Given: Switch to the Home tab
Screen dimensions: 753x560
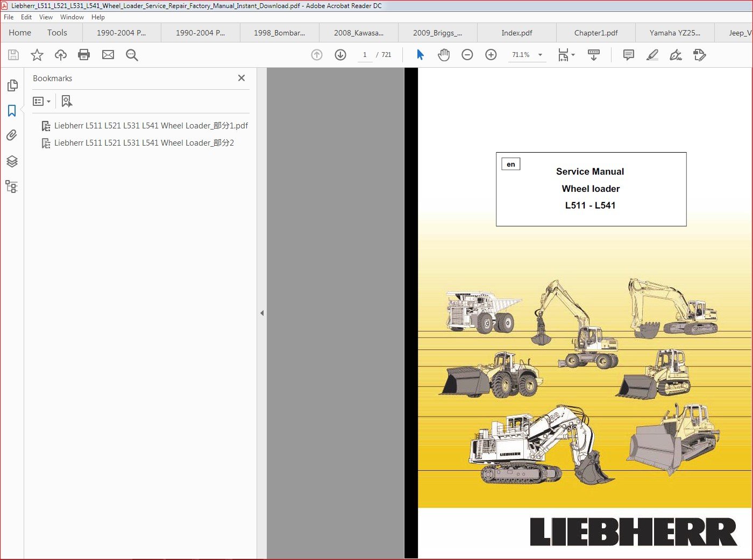Looking at the screenshot, I should (x=20, y=33).
